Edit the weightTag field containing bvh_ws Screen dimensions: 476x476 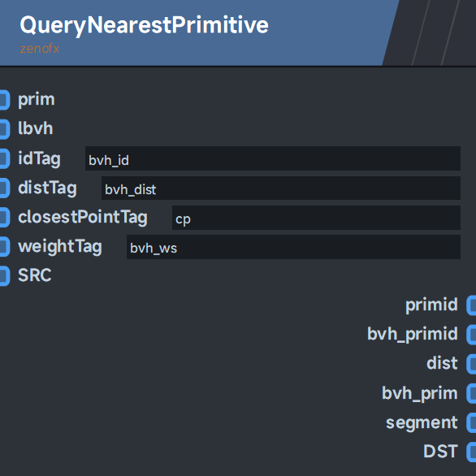coord(293,247)
